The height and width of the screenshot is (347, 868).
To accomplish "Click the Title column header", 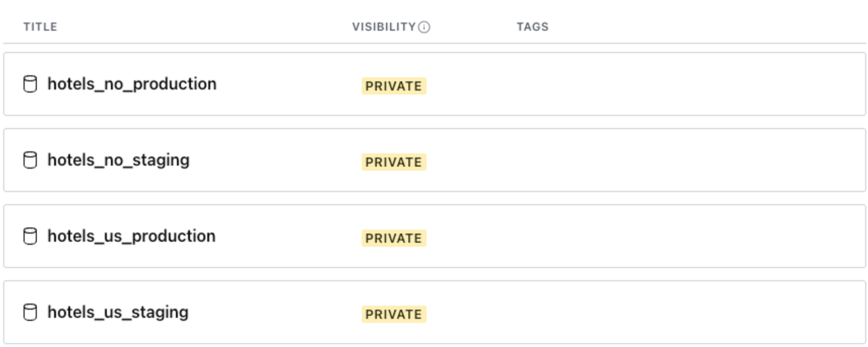I will (40, 27).
